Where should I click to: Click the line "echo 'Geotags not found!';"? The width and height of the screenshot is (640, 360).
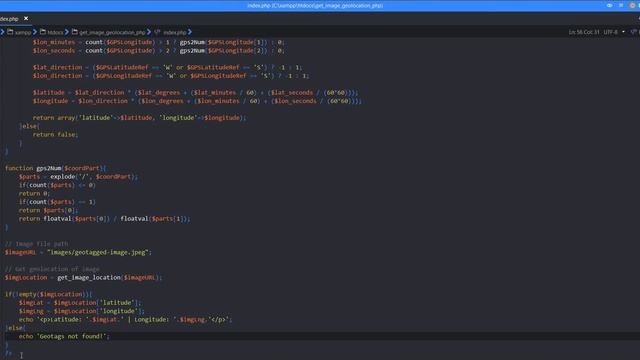pos(64,336)
